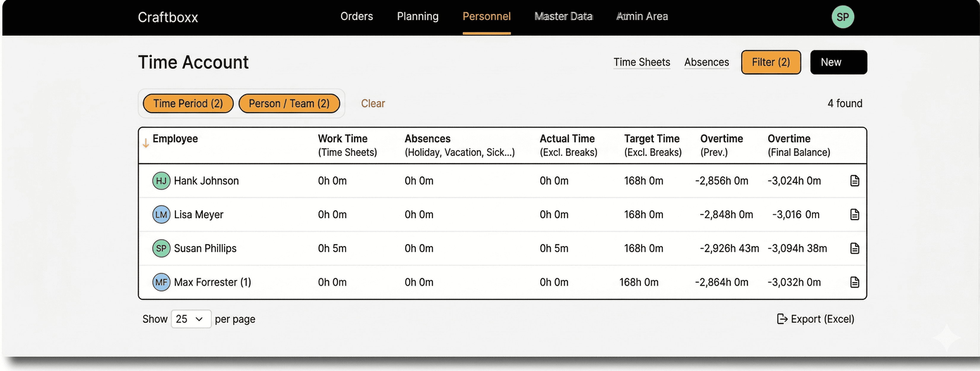Click the Export (Excel) icon
Image resolution: width=980 pixels, height=371 pixels.
pos(782,319)
